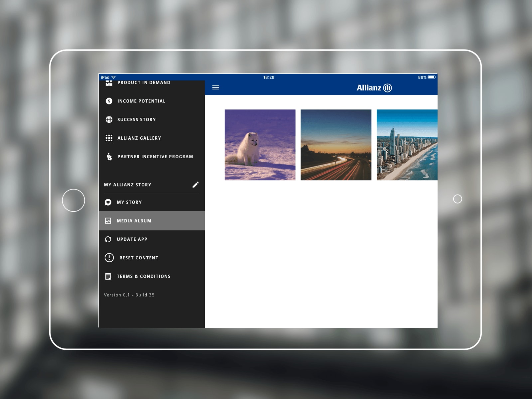The width and height of the screenshot is (532, 399).
Task: Click the Success Story globe icon
Action: tap(109, 119)
